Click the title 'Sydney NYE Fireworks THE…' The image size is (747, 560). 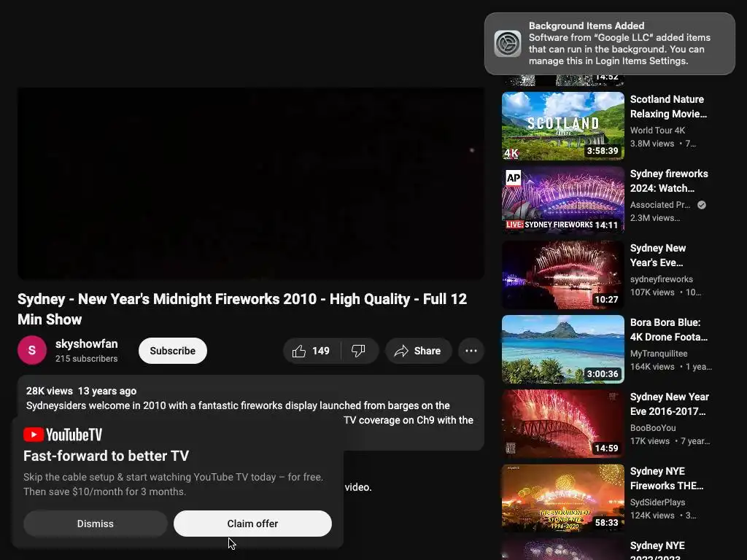(x=667, y=478)
